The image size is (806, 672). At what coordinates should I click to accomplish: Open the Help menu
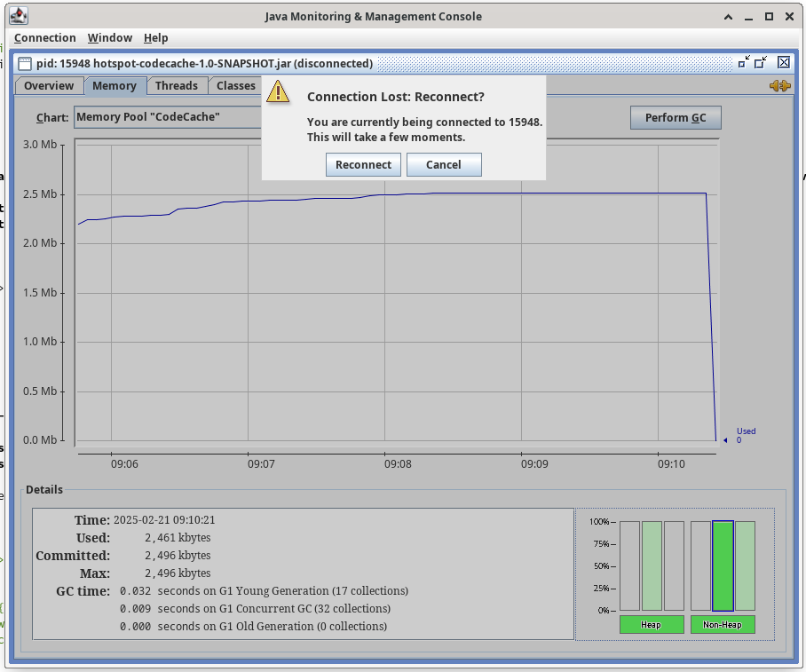click(x=155, y=37)
